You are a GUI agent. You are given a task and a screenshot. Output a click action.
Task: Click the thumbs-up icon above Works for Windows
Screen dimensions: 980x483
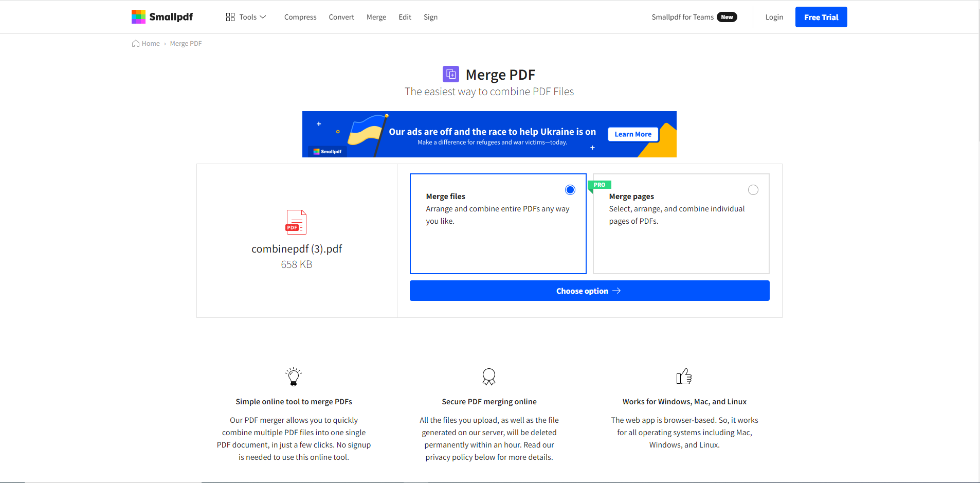[684, 376]
